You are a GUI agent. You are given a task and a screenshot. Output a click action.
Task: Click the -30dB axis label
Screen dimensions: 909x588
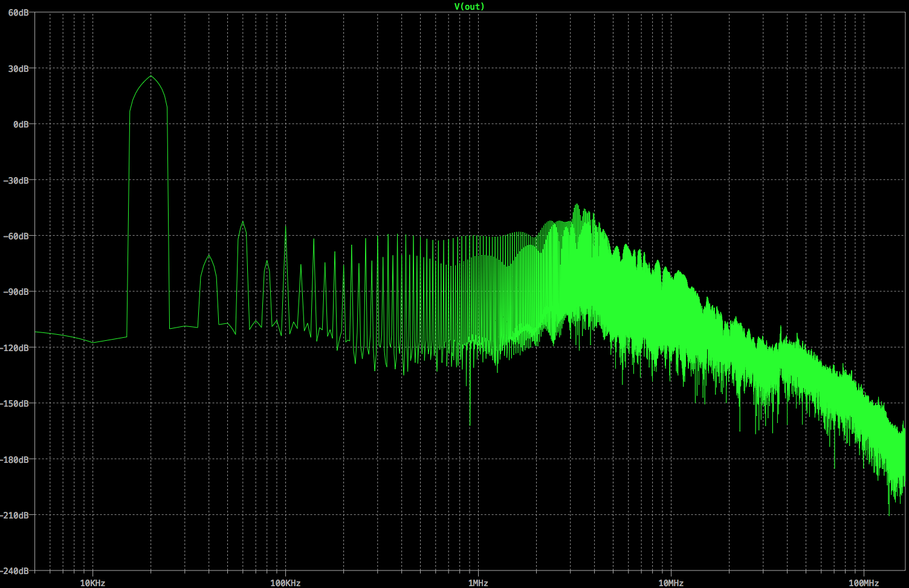(x=16, y=181)
